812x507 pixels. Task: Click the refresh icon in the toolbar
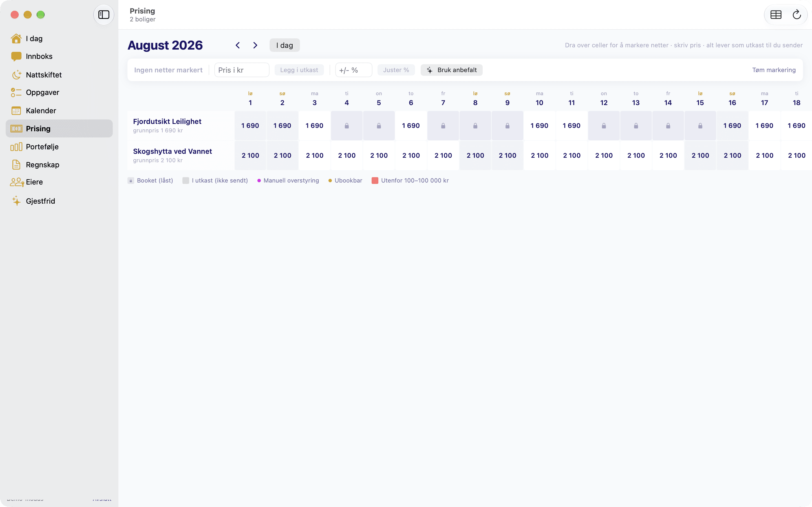click(x=796, y=15)
